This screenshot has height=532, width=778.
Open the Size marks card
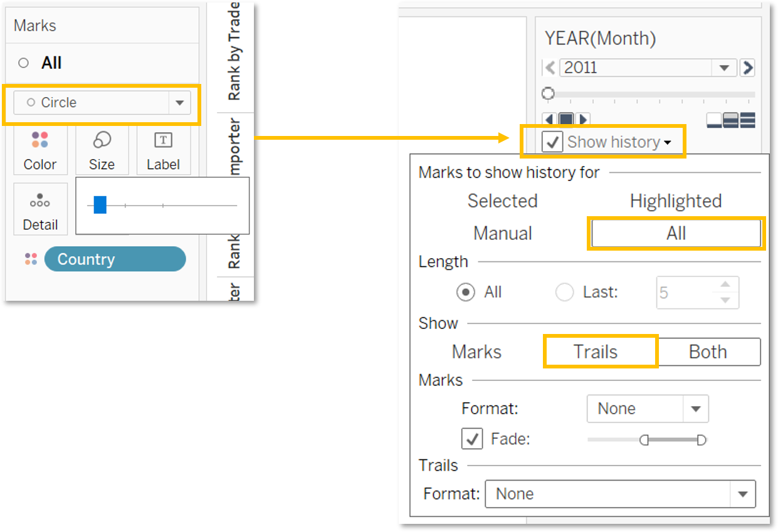click(102, 150)
